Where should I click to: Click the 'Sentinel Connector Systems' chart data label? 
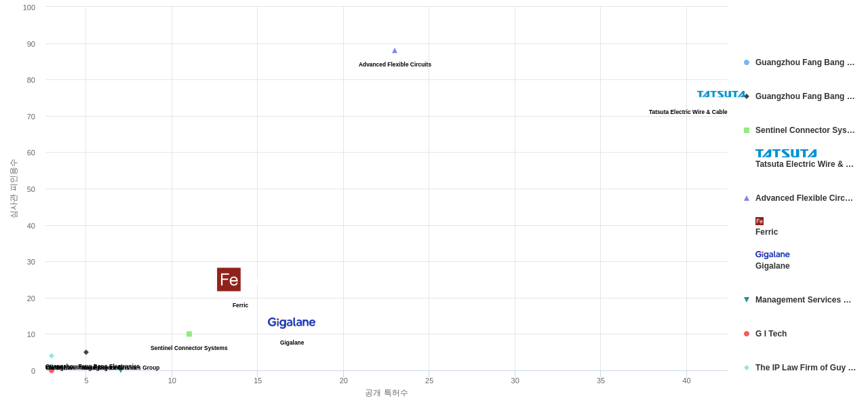tap(189, 348)
